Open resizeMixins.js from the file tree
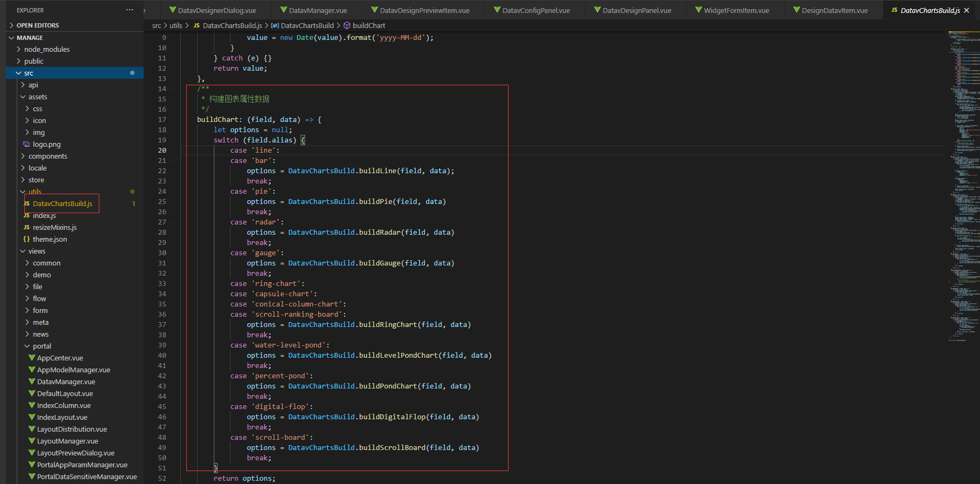 coord(55,227)
